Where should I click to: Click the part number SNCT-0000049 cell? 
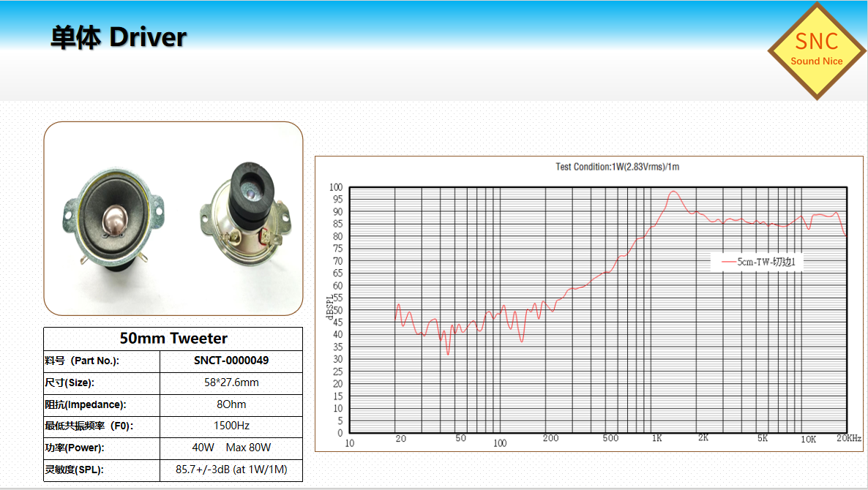231,361
